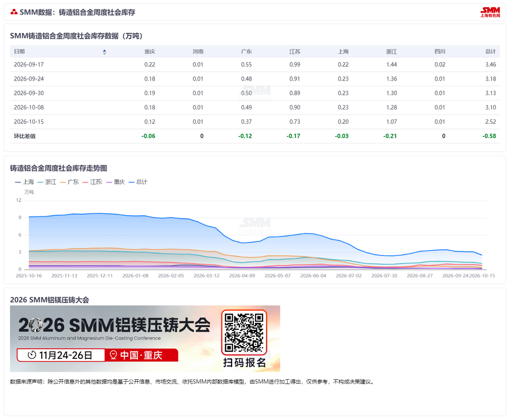Open the SMM 上海有色网 logo at the top right
Screen dimensions: 510x420
click(490, 12)
